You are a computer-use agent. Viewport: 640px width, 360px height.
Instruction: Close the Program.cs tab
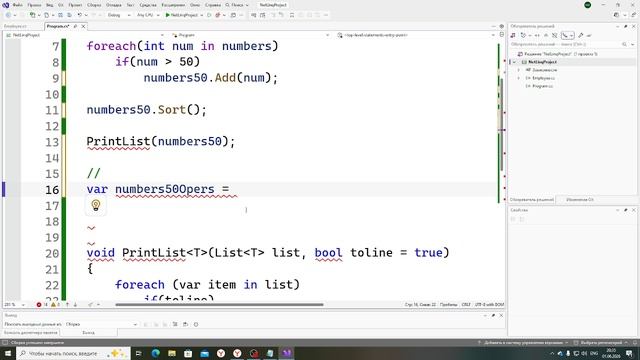tap(83, 26)
